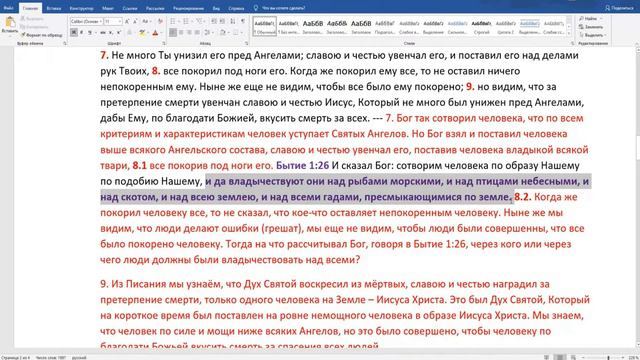Collapse the ribbon with the arrow
Viewport: 640px width, 360px height.
pyautogui.click(x=636, y=43)
